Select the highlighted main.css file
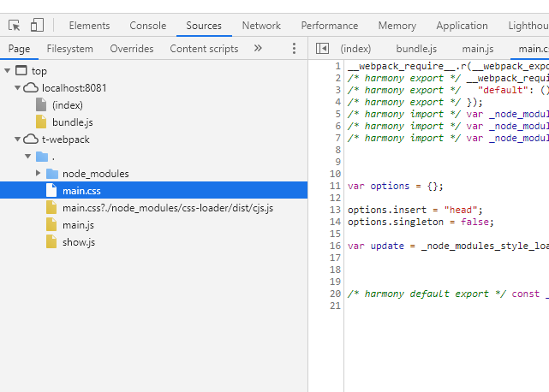 point(153,190)
